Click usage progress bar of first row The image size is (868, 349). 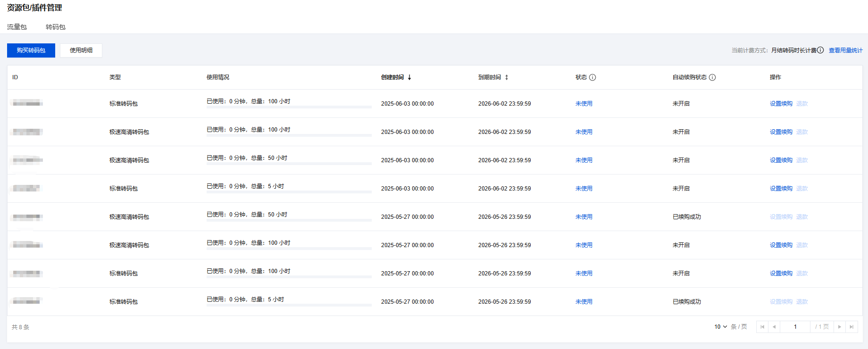[x=289, y=108]
